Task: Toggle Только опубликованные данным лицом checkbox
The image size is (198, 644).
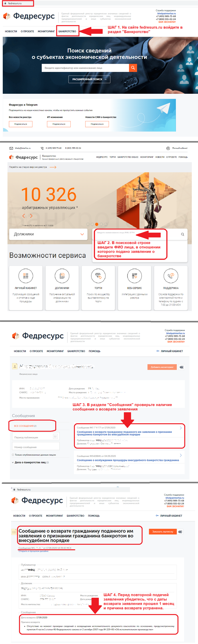Action: point(13,455)
